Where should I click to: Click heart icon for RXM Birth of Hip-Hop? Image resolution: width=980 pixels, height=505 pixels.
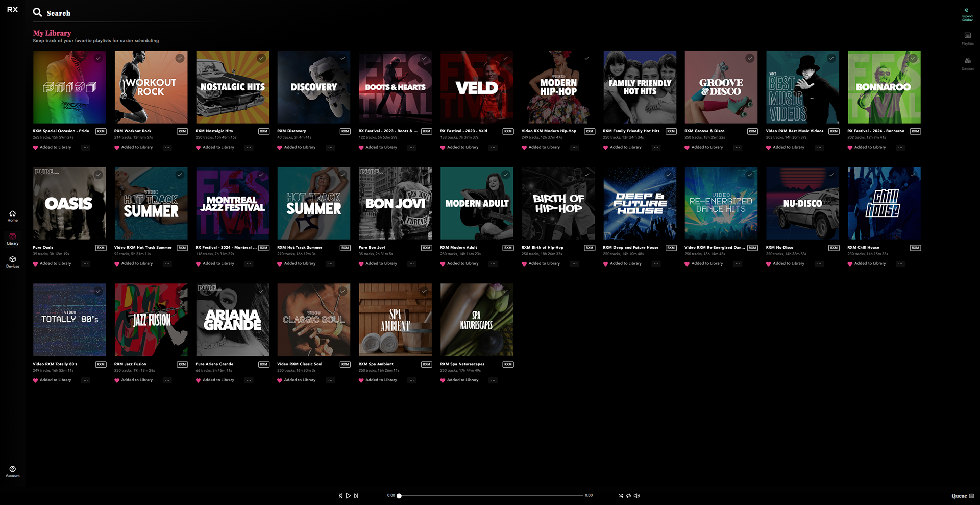524,264
